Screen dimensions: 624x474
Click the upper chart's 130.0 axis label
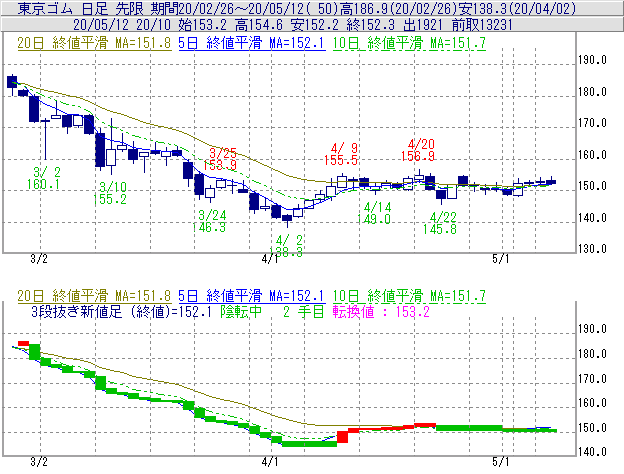pos(593,249)
